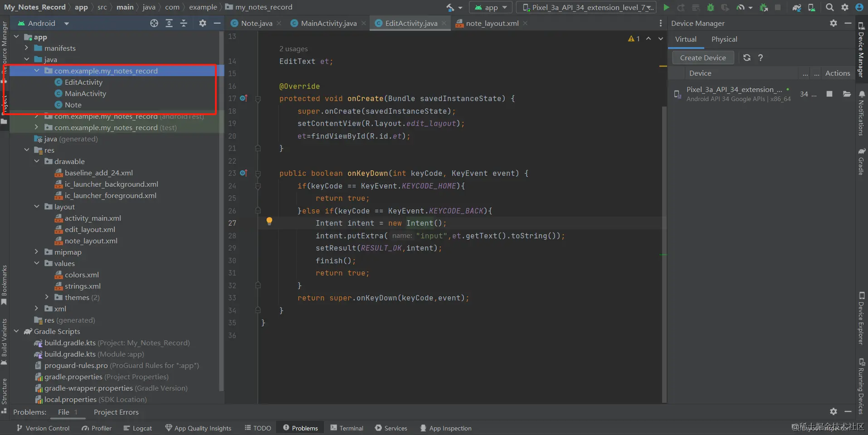Open the Project Errors tab
This screenshot has height=435, width=868.
pos(116,412)
